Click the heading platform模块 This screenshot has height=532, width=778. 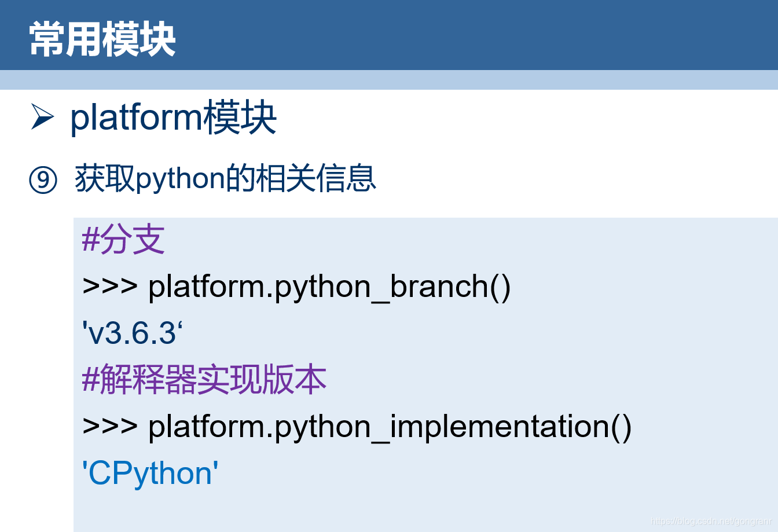pyautogui.click(x=173, y=118)
